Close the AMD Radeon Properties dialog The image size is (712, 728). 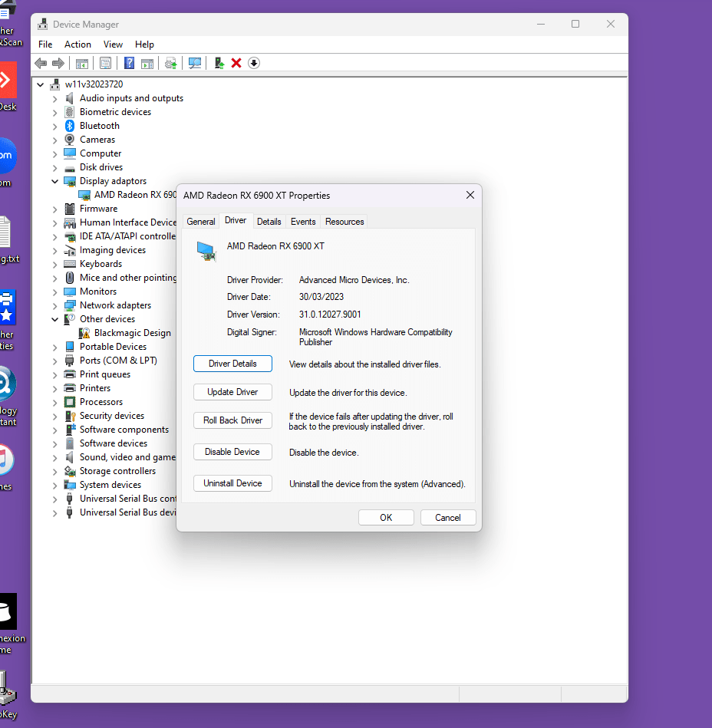pyautogui.click(x=470, y=195)
